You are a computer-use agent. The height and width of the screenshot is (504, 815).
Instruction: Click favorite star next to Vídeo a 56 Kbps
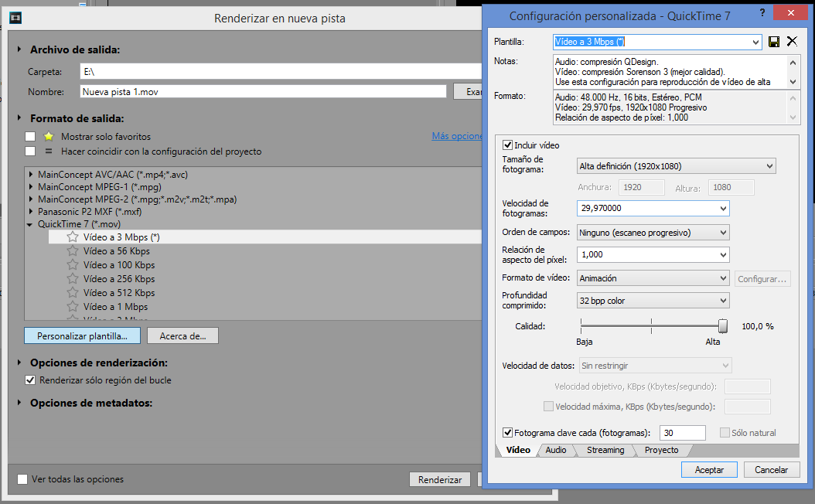point(73,251)
